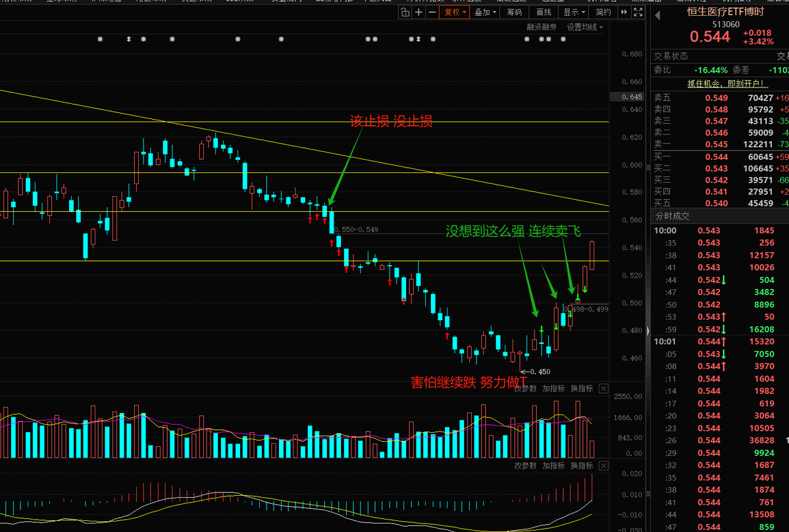The width and height of the screenshot is (789, 532).
Task: Select the 卖一 ask row at 0.545
Action: point(720,144)
